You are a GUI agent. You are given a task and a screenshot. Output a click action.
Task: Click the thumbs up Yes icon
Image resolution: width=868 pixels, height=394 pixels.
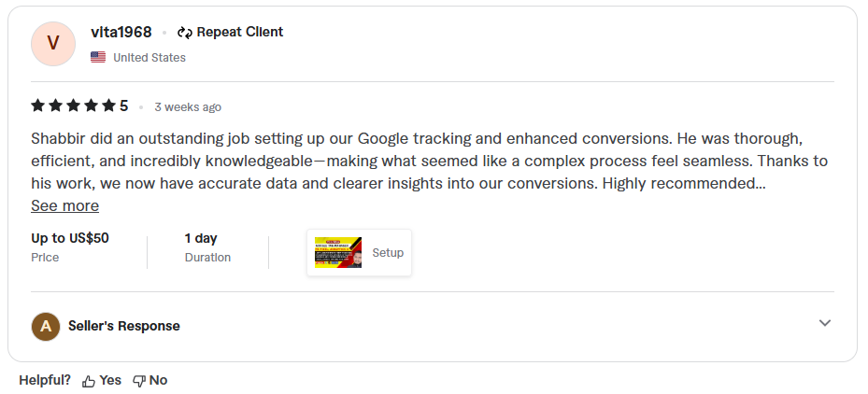89,381
